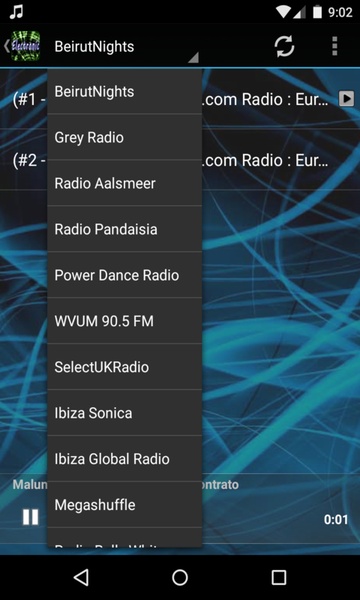Pick Radio Pandaisia station

pyautogui.click(x=124, y=229)
